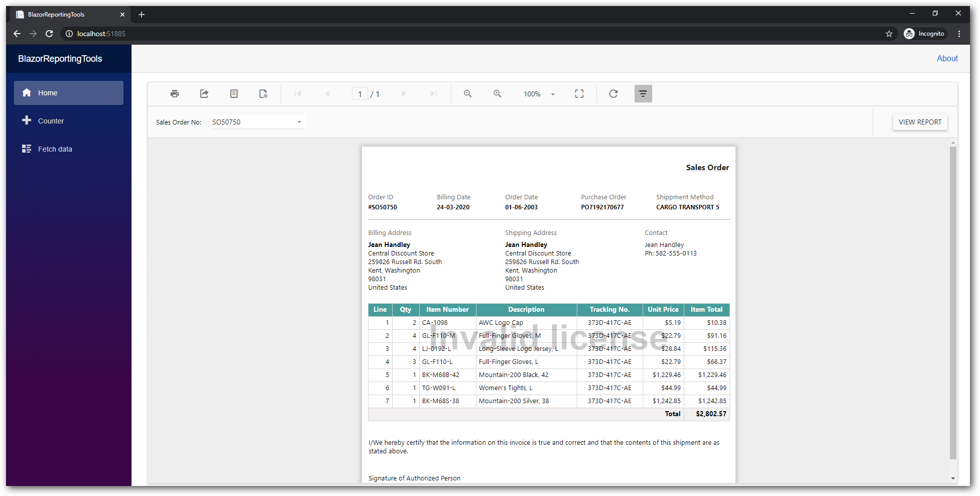980x496 pixels.
Task: Open the Fetch data page
Action: (x=55, y=149)
